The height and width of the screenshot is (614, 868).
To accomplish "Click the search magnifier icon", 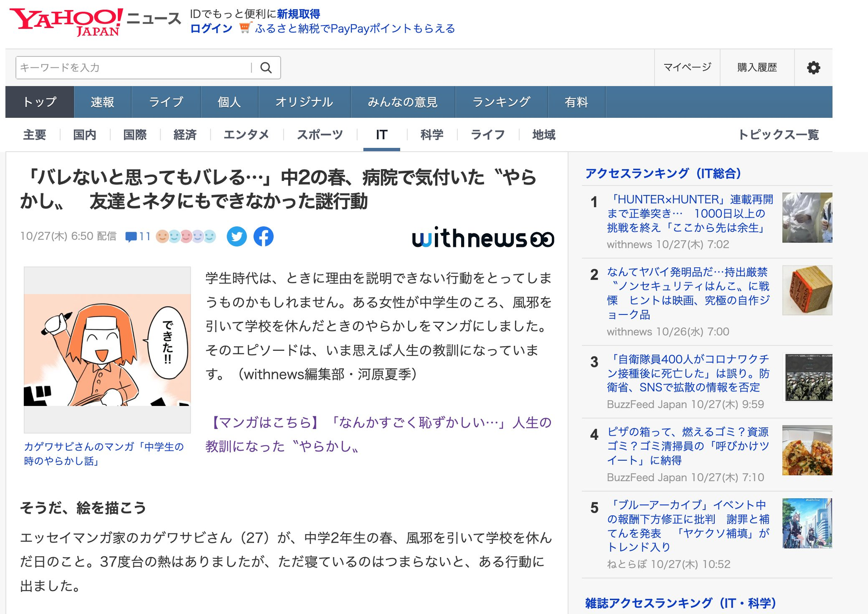I will [x=266, y=68].
